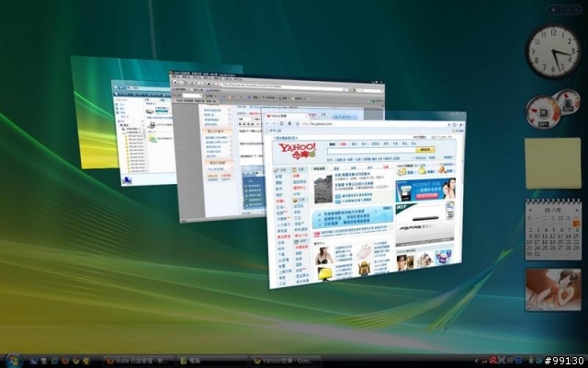Click reload icon in Yahoo browser window
The height and width of the screenshot is (368, 588).
[x=282, y=123]
